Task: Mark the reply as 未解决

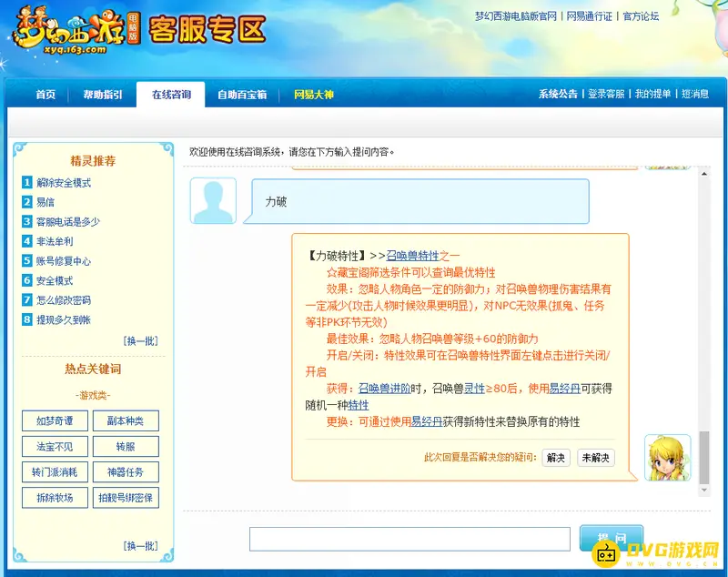Action: tap(596, 458)
